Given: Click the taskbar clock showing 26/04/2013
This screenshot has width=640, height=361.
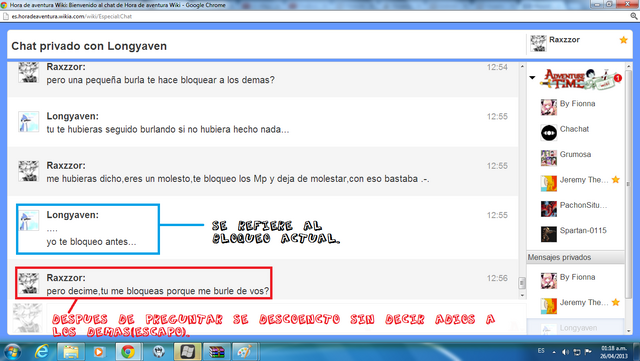Looking at the screenshot, I should pyautogui.click(x=613, y=352).
